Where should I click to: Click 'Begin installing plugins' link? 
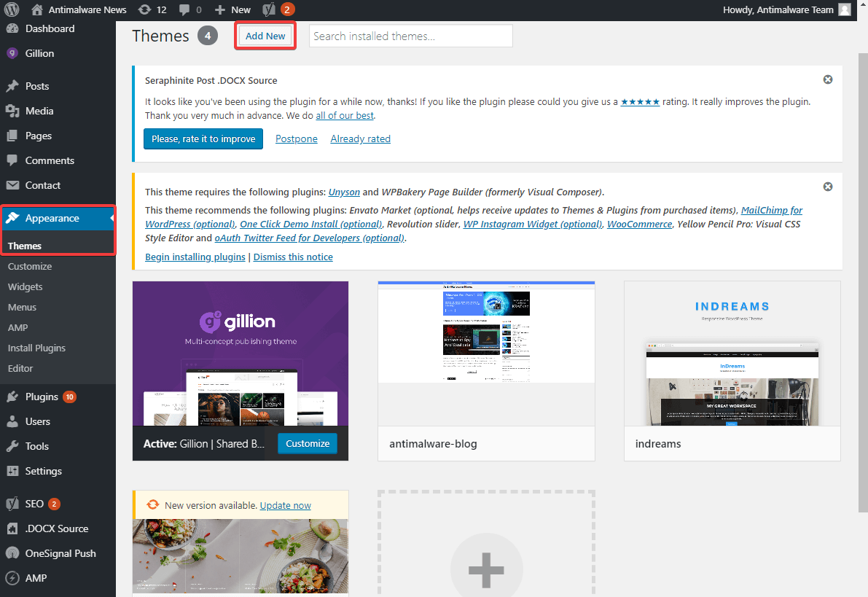click(195, 257)
